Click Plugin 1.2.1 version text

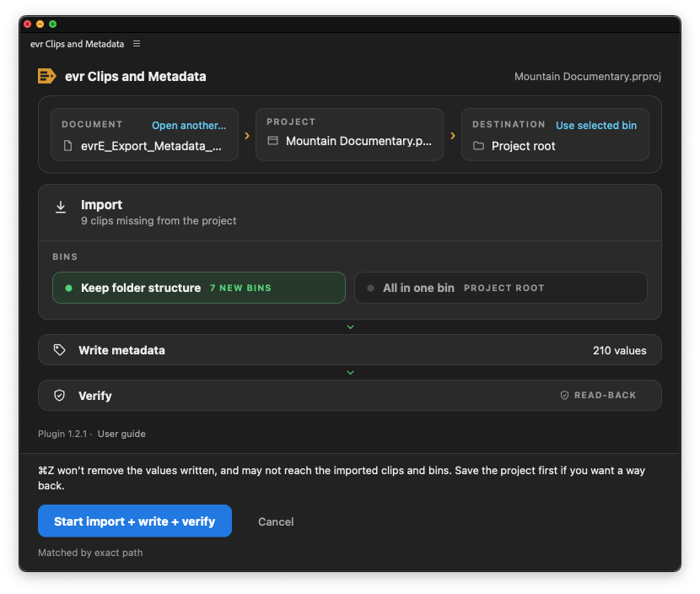tap(62, 435)
